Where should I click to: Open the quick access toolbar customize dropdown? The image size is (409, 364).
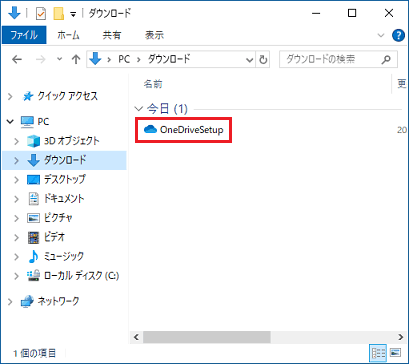coord(73,14)
